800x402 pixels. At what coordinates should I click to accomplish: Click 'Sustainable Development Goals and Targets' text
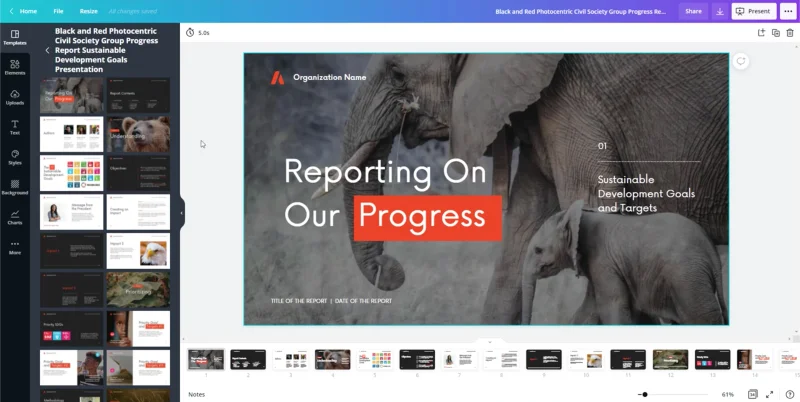coord(646,194)
